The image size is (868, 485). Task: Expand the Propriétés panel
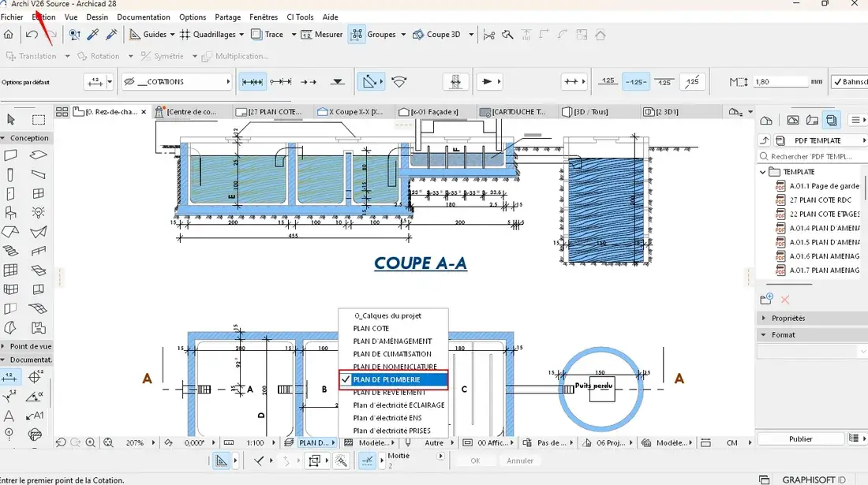(765, 318)
